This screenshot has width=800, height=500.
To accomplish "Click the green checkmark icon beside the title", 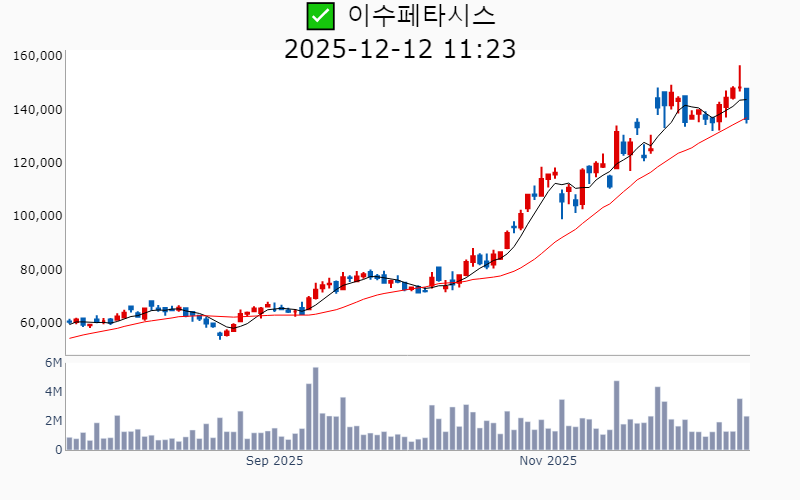I will pos(320,16).
